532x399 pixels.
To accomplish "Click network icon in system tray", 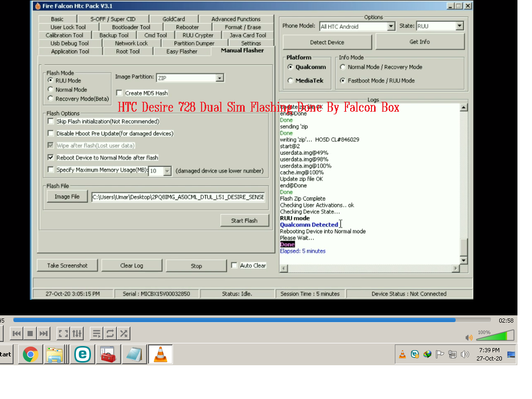I will (x=453, y=354).
